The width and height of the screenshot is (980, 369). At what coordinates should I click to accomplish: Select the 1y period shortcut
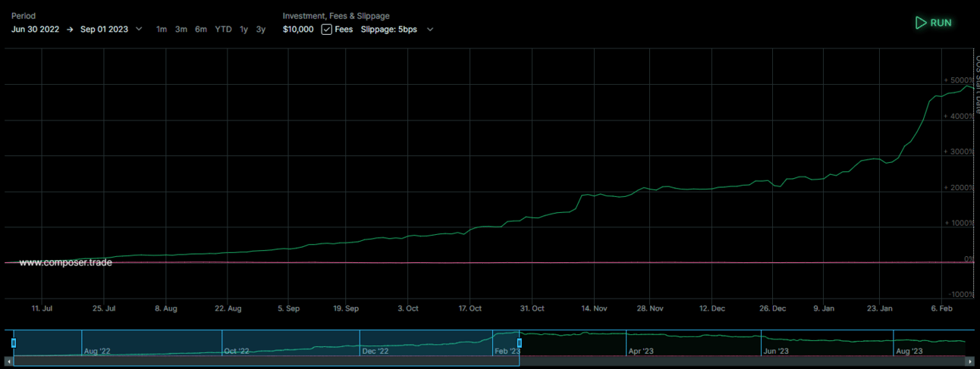click(243, 30)
